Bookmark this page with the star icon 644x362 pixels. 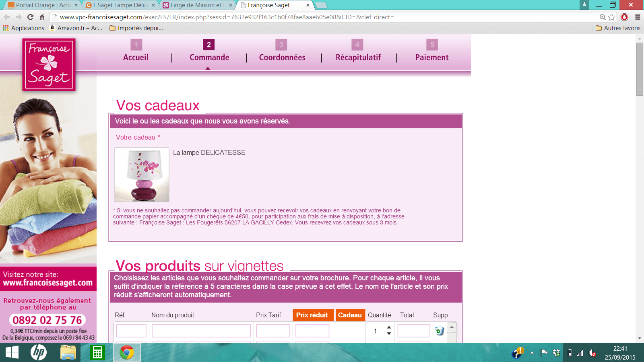click(x=612, y=17)
